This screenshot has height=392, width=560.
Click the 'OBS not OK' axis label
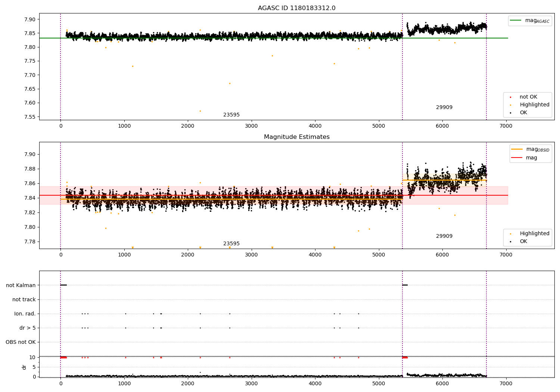coord(21,342)
